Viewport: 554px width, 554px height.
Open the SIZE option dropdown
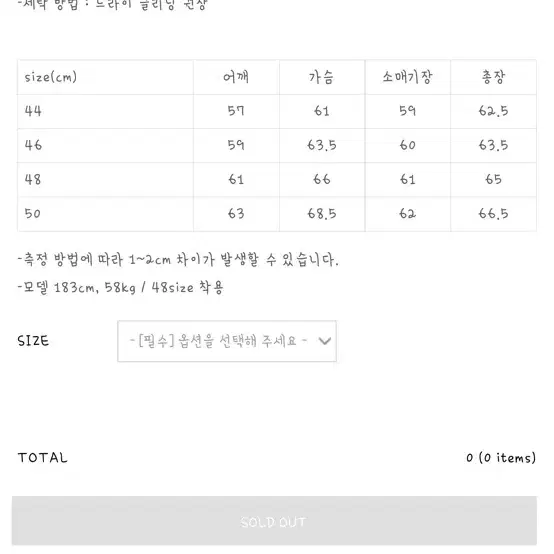coord(227,341)
